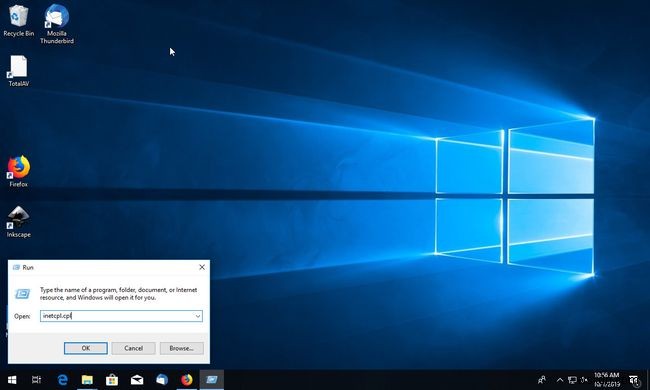Select the Inkscape desktop shortcut
The height and width of the screenshot is (390, 650).
18,222
